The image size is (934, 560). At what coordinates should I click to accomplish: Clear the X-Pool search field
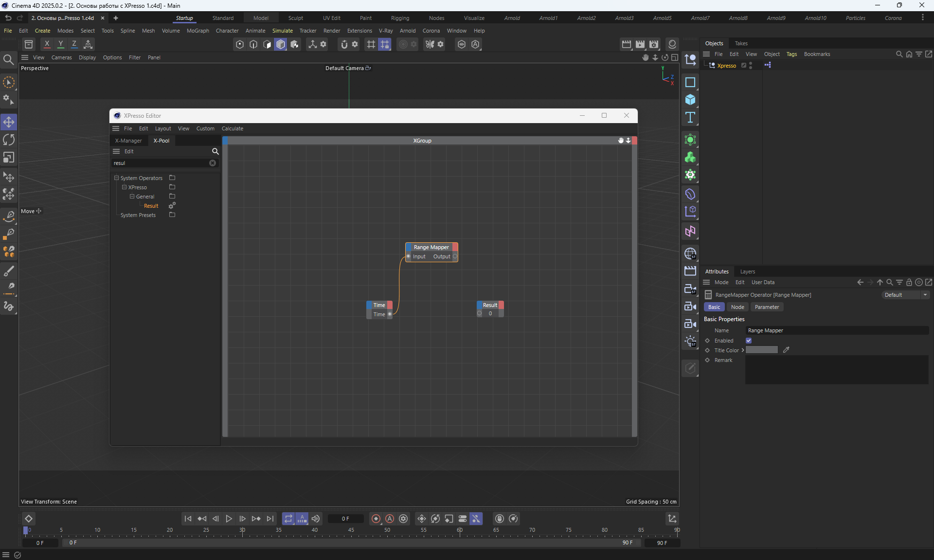(213, 163)
